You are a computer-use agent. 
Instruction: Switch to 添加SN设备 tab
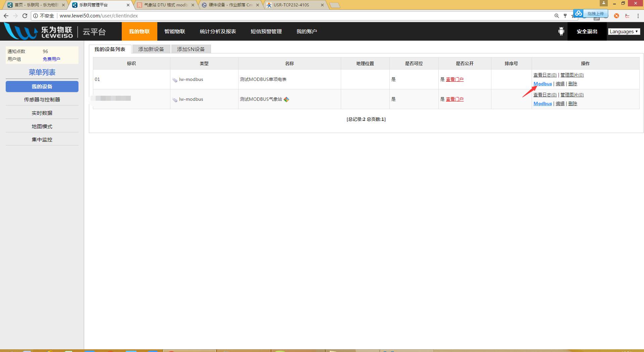pos(191,49)
